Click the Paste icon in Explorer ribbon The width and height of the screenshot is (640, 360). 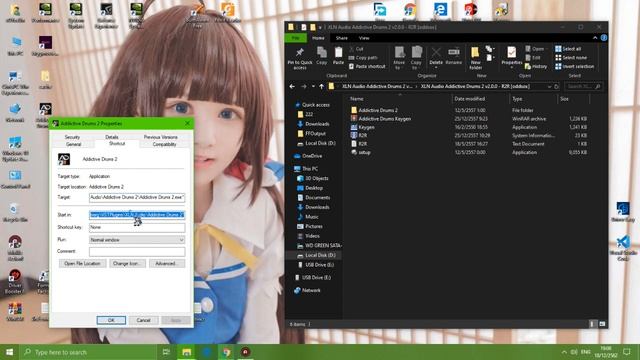[338, 56]
